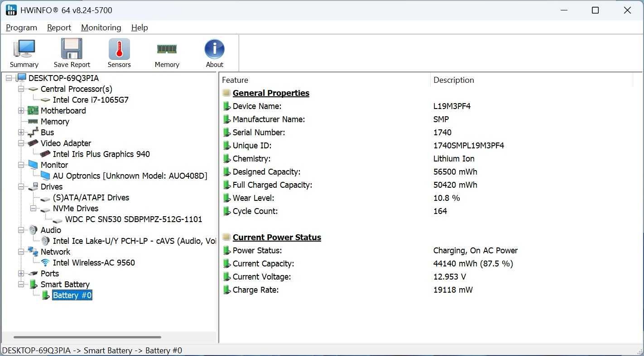Click Unique ID value 1740SMPL19M3PF4
644x356 pixels.
tap(469, 146)
